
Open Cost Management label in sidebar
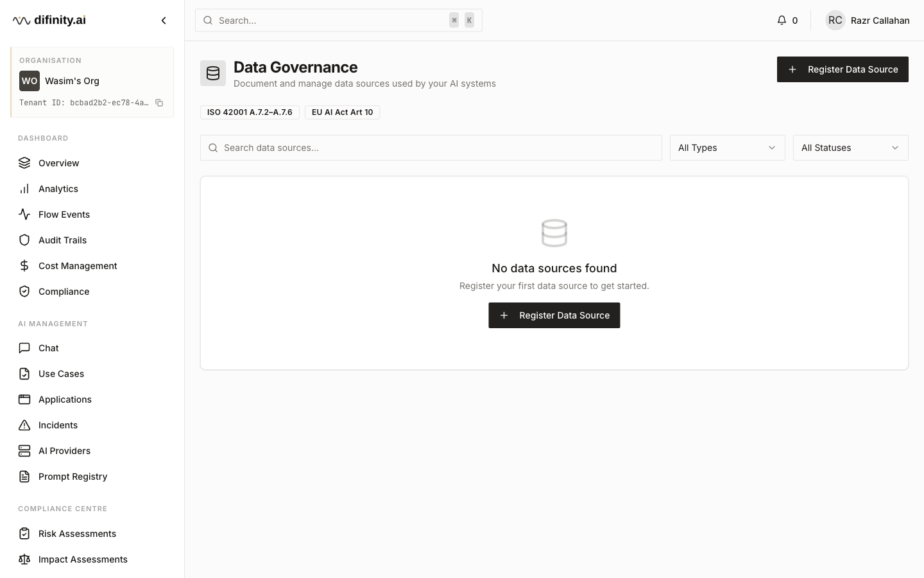pos(78,266)
